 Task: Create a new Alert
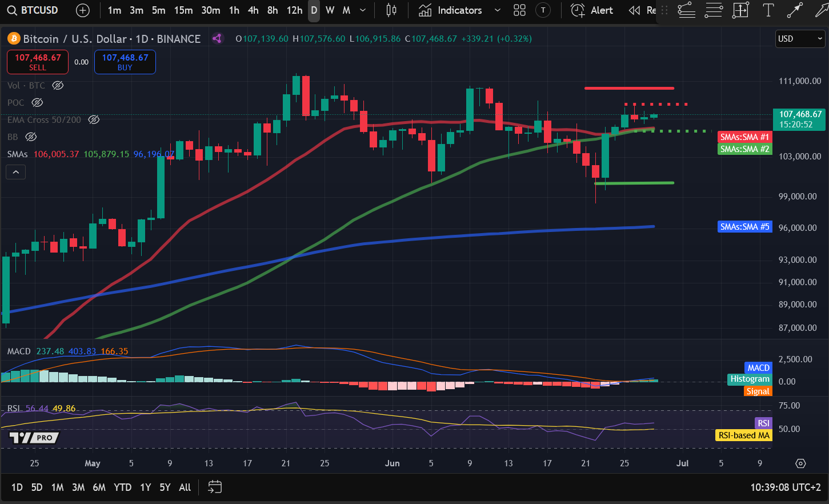click(x=592, y=10)
